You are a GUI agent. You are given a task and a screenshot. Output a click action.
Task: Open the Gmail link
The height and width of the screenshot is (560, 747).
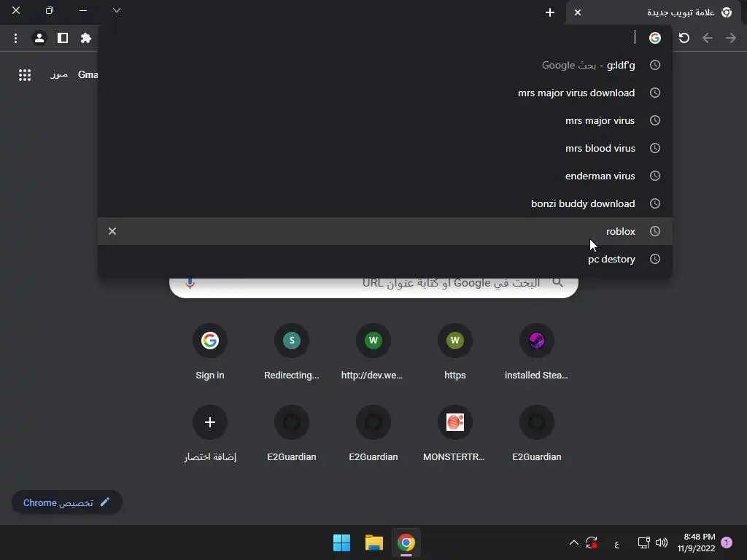(88, 75)
